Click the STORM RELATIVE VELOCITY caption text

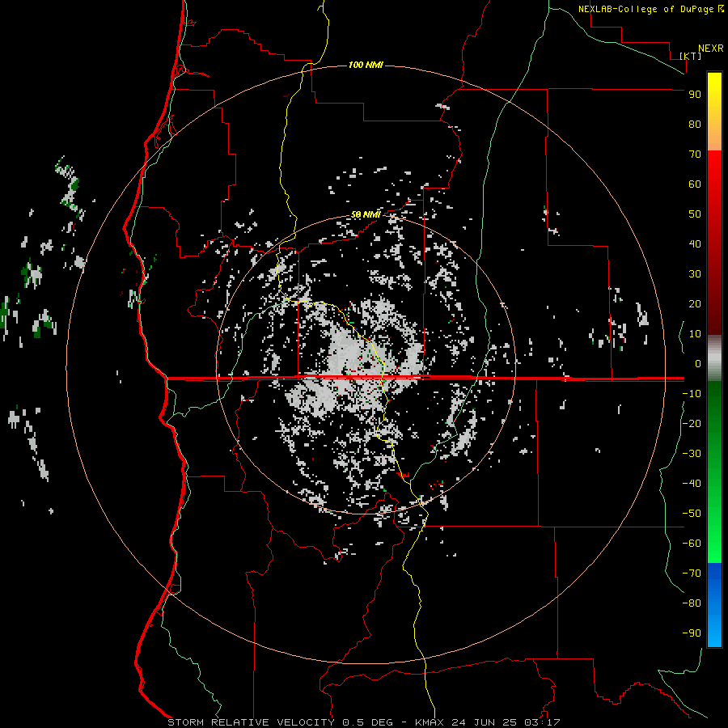251,722
